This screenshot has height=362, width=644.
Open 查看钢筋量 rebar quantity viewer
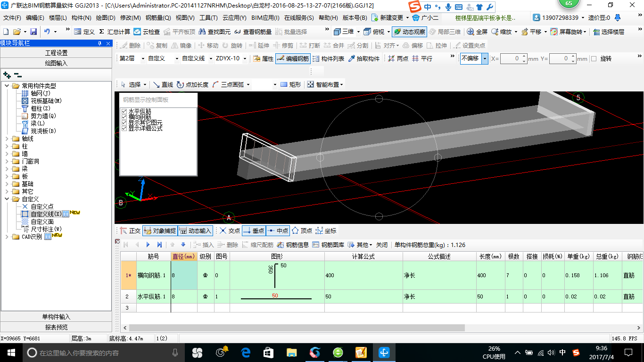coord(253,32)
